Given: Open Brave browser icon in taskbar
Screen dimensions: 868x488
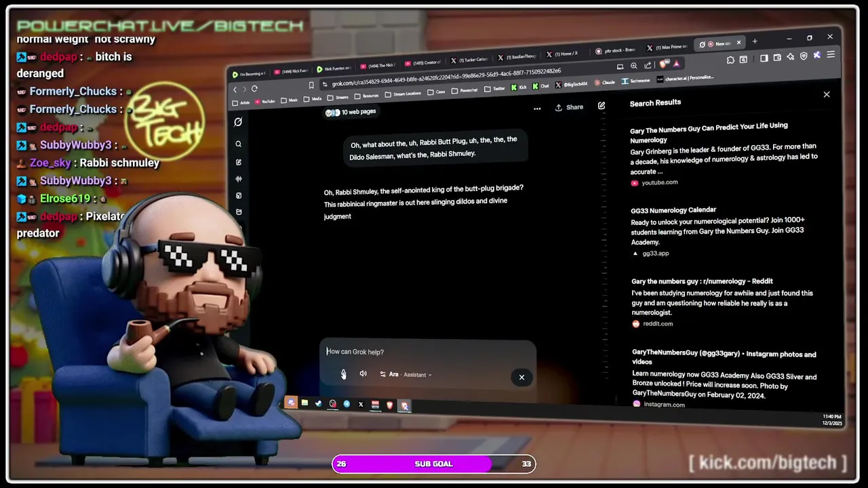Looking at the screenshot, I should click(x=389, y=405).
